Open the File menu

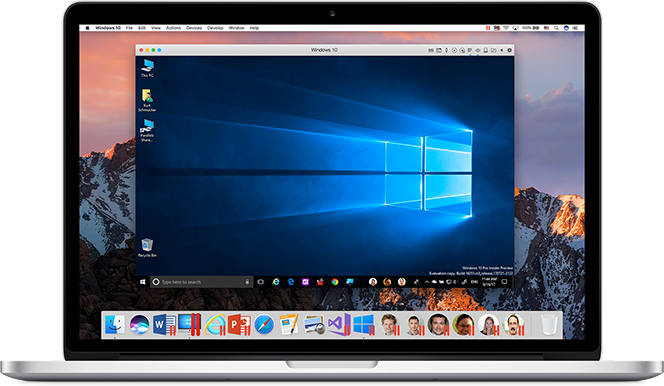(x=129, y=28)
